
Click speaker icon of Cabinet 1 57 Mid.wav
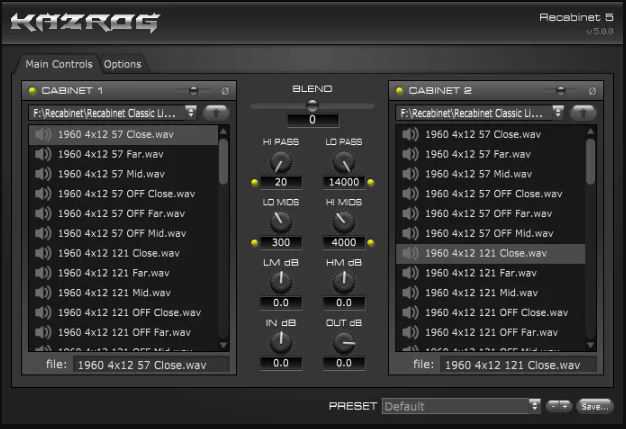click(x=43, y=174)
